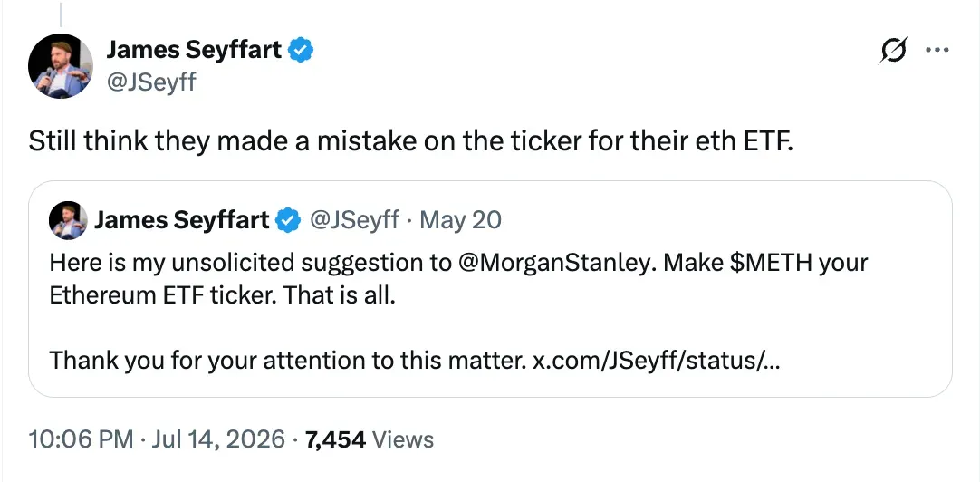This screenshot has width=980, height=482.
Task: Open the three-dot More options menu
Action: coord(937,50)
